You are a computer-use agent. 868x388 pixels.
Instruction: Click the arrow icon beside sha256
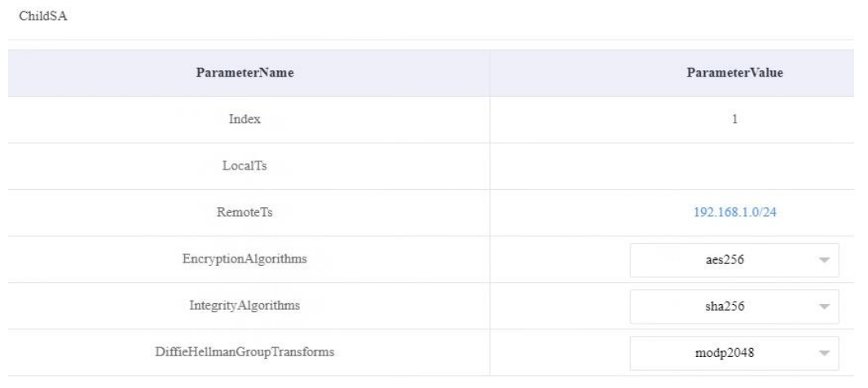[x=823, y=306]
